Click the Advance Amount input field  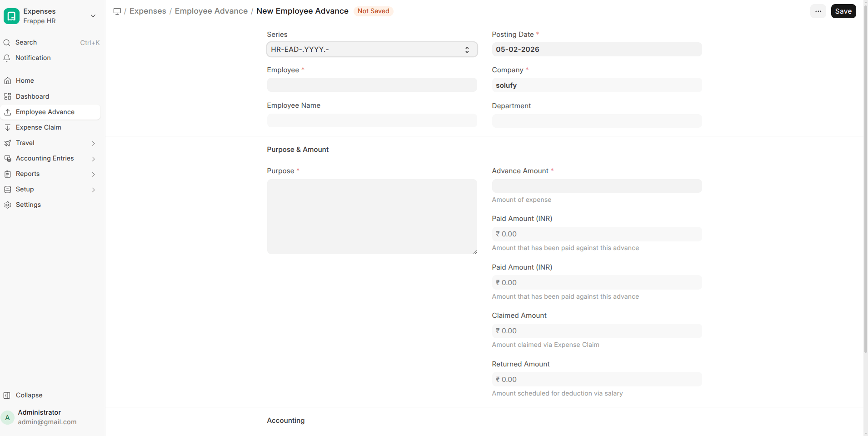tap(596, 186)
